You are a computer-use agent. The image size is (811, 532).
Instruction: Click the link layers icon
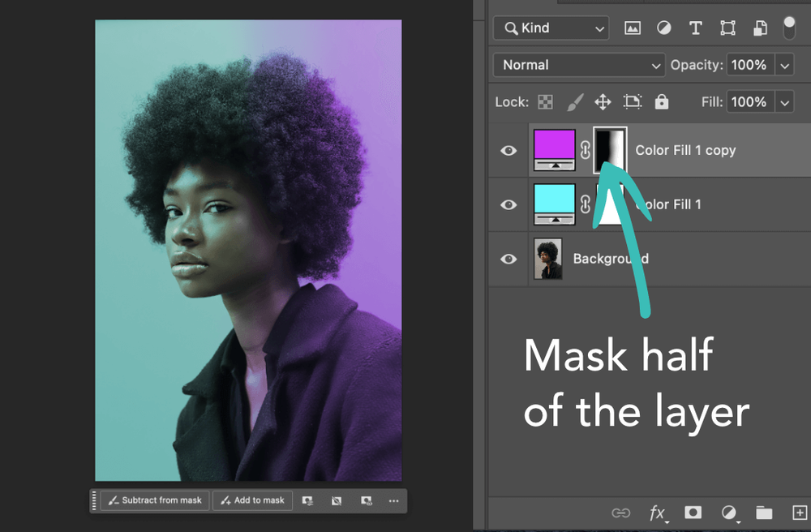620,513
